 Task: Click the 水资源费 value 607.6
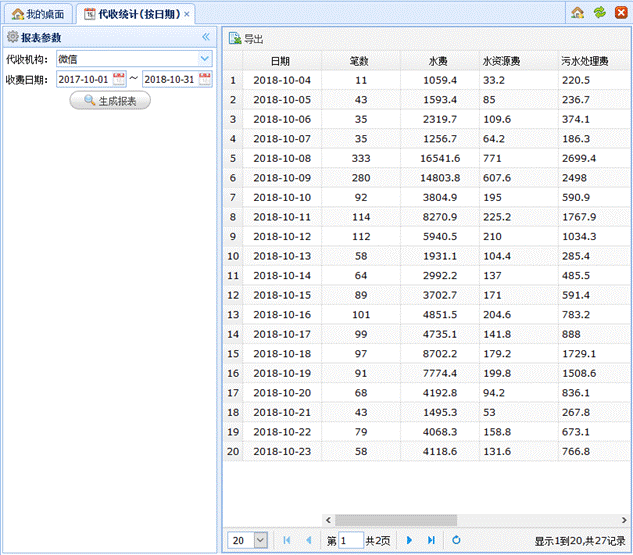(518, 178)
